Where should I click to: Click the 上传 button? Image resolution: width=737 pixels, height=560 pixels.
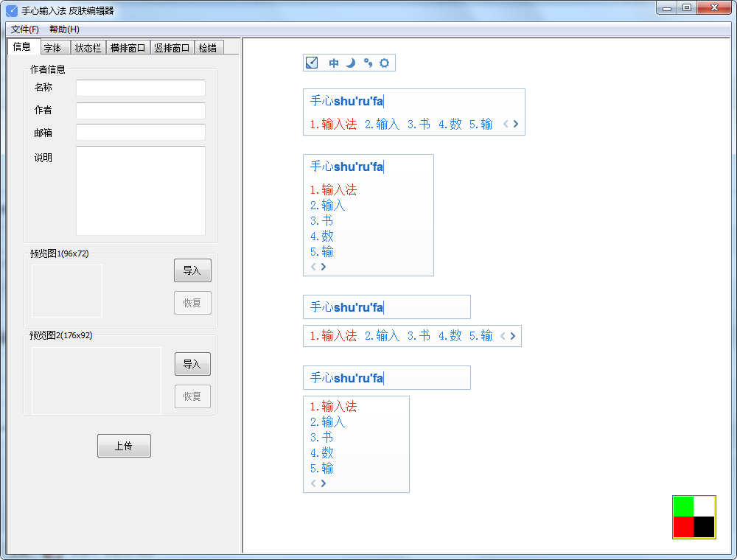pos(124,446)
